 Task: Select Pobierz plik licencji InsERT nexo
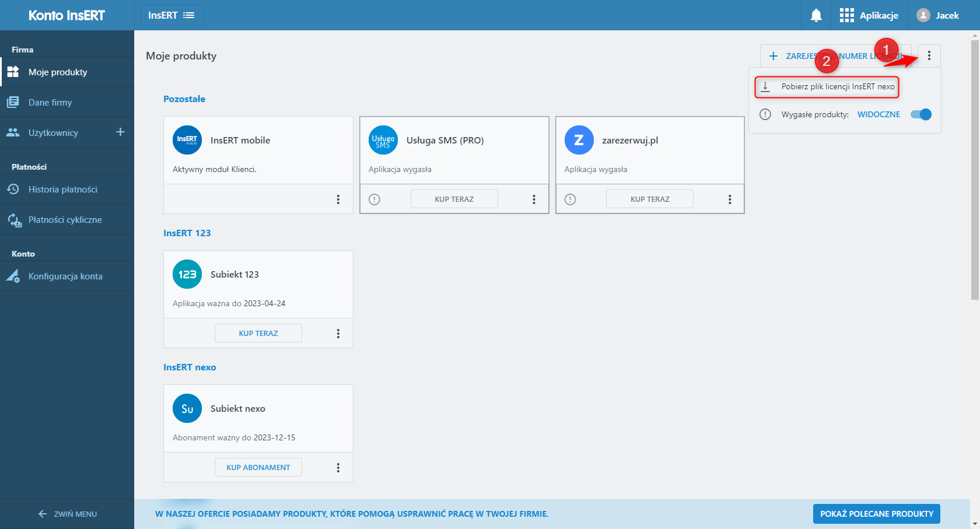[827, 87]
